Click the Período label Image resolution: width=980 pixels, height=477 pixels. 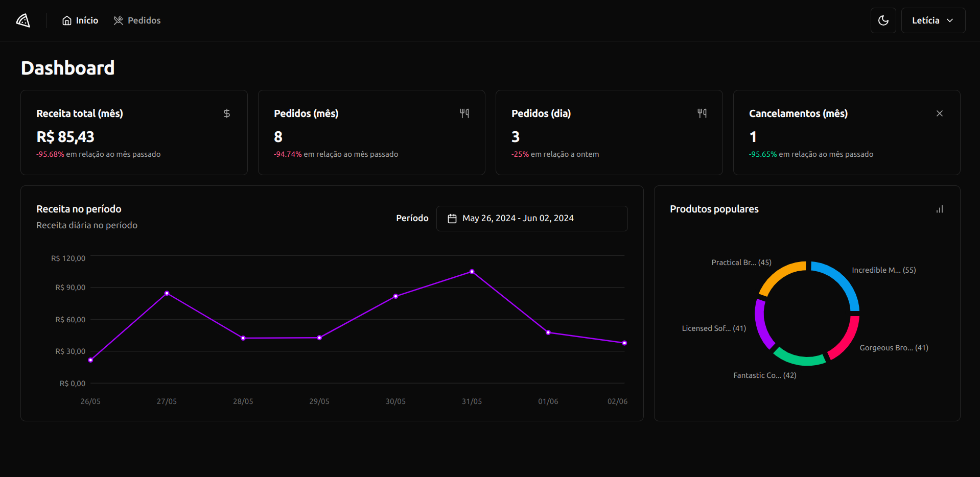[412, 218]
